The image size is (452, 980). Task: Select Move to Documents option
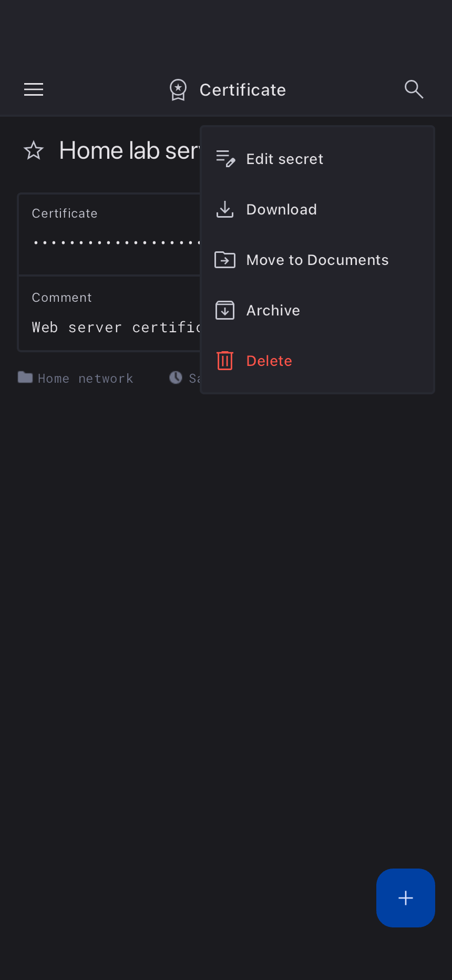click(317, 260)
